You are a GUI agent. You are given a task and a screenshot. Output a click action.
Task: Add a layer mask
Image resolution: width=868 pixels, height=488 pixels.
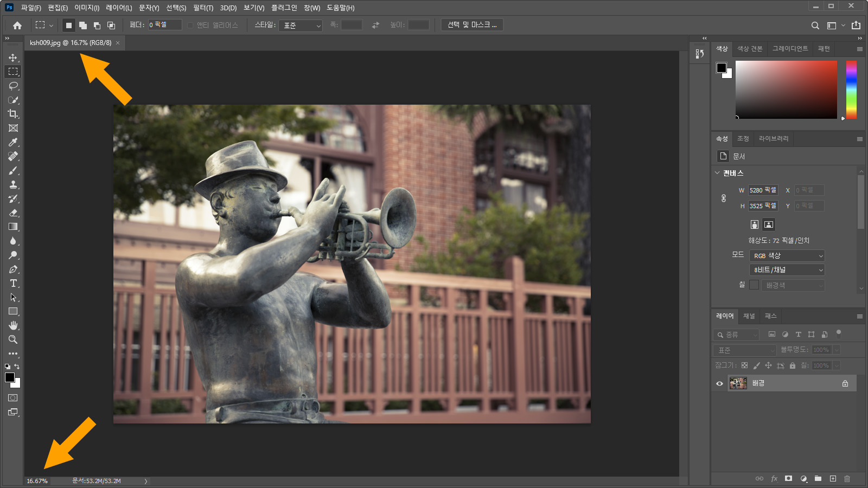[789, 478]
